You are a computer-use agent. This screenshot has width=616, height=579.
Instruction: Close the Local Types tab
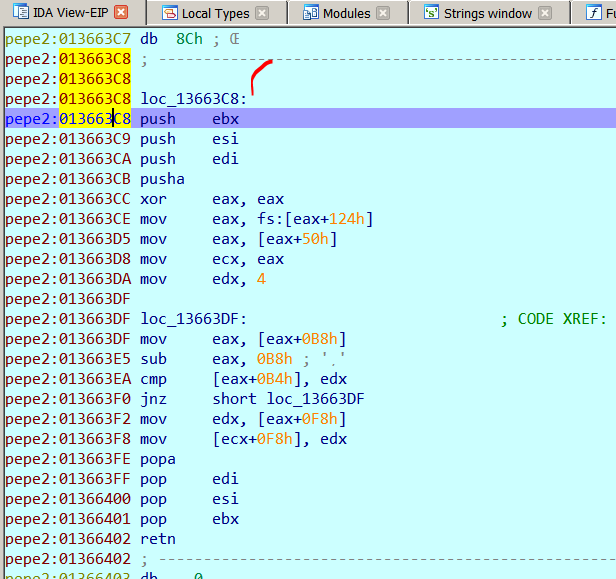coord(262,13)
